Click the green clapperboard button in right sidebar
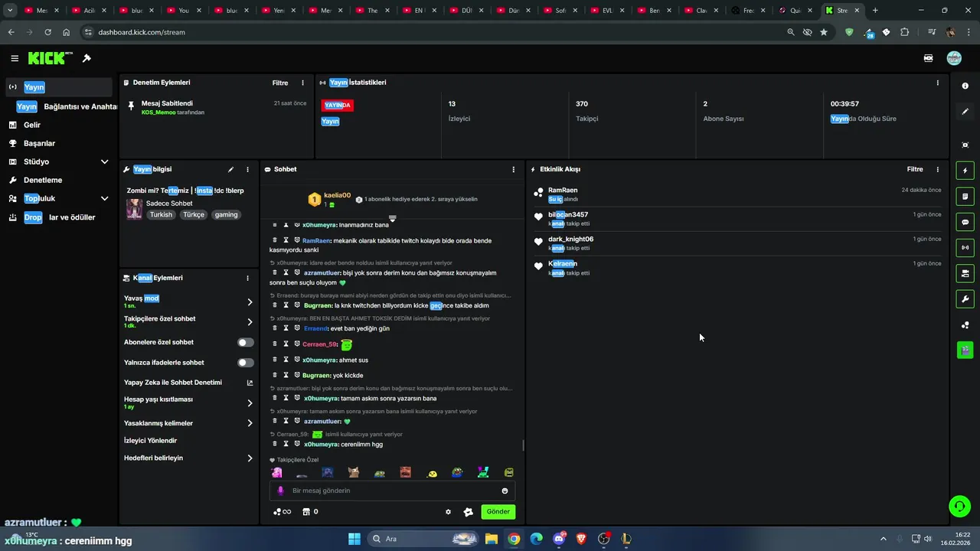This screenshot has width=980, height=551. coord(965,350)
